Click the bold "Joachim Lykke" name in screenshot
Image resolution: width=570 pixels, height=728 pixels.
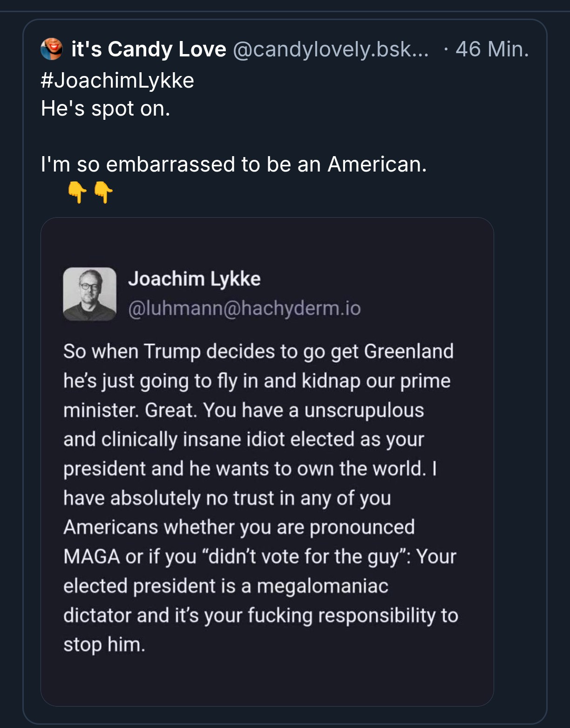pyautogui.click(x=194, y=279)
